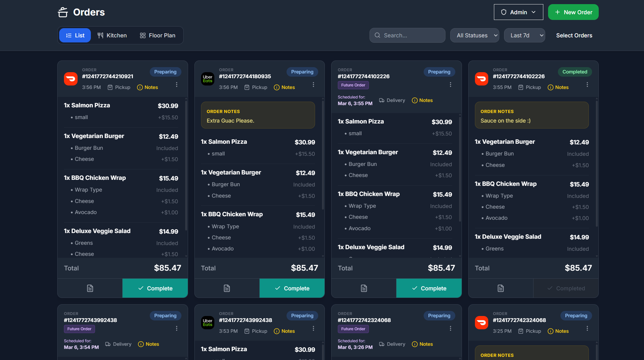The image size is (644, 360).
Task: Open more options for the 3:25 PM DoorDash order
Action: coord(587,328)
